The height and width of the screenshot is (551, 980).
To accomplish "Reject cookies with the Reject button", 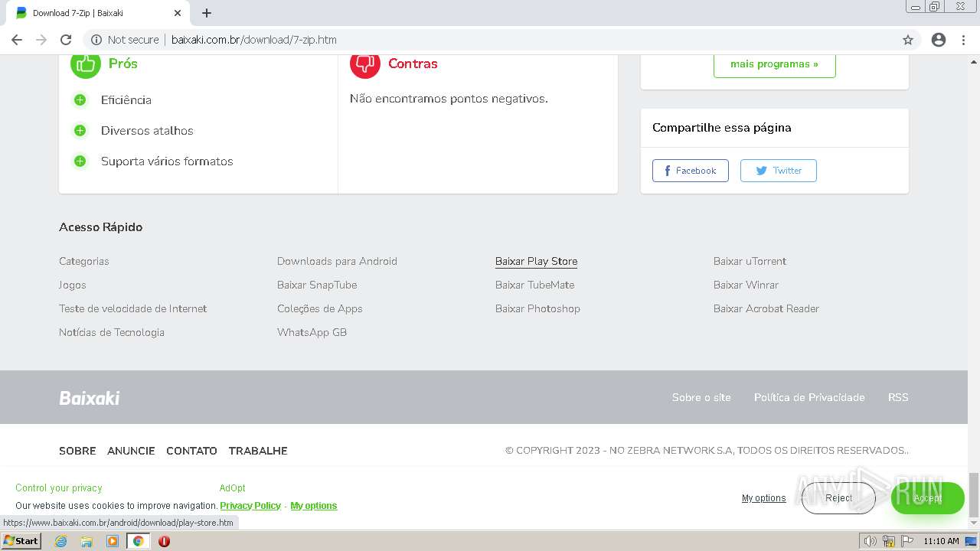I will [x=838, y=498].
